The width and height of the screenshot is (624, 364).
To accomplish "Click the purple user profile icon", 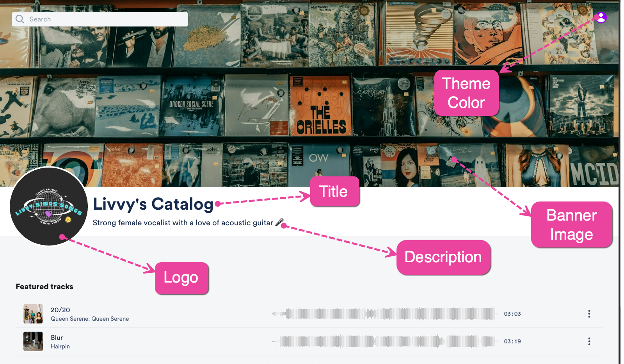I will coord(601,17).
